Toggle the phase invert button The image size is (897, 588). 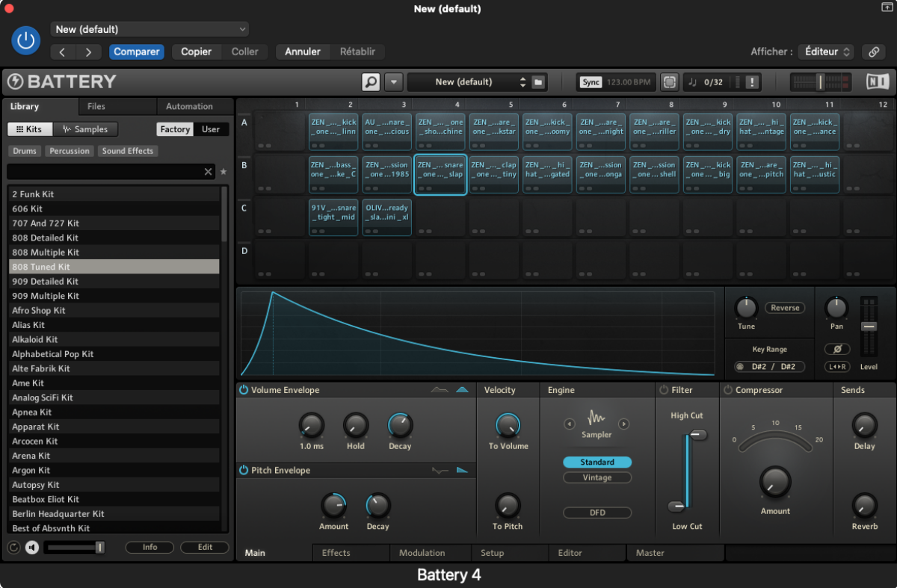coord(836,350)
